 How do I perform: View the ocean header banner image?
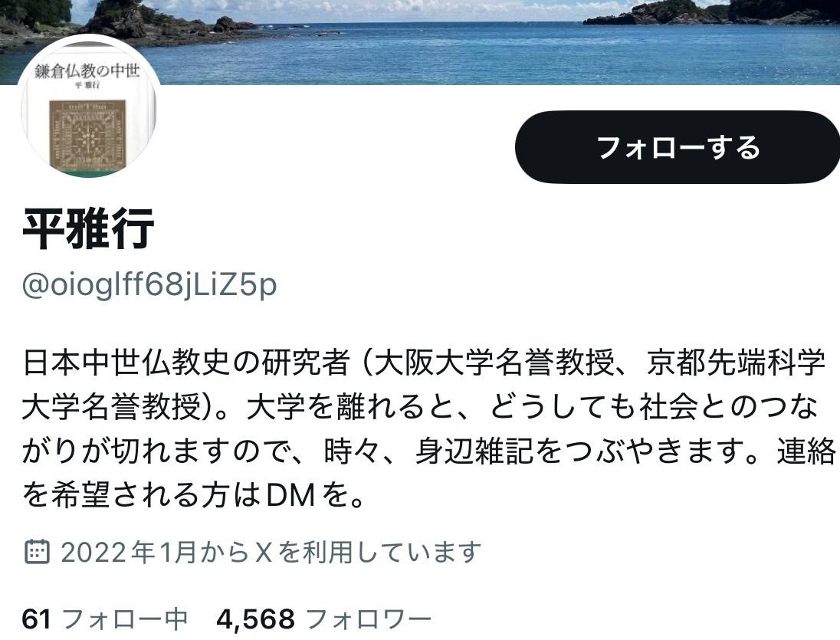420,42
